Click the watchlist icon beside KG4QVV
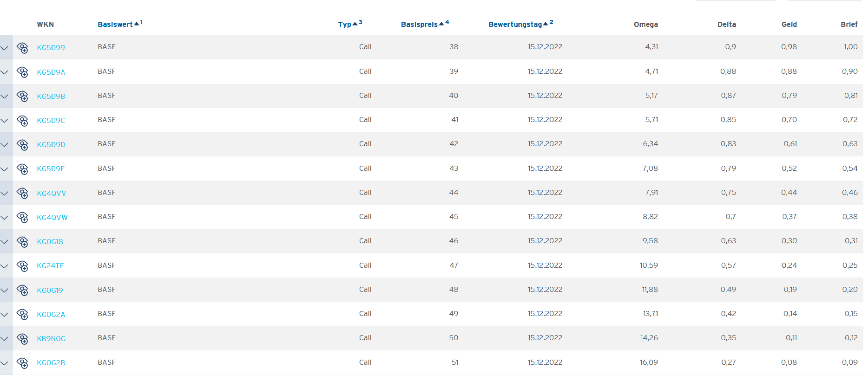Viewport: 868px width, 375px height. 22,193
